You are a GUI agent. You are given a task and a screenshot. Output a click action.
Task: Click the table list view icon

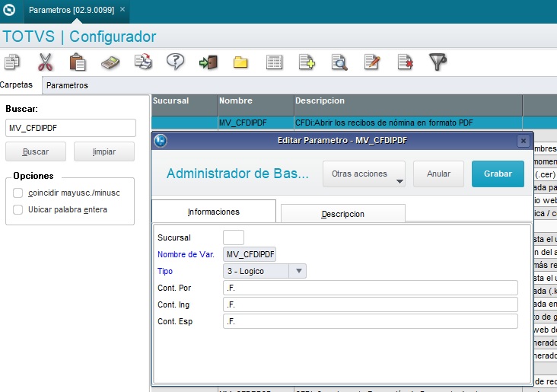274,62
